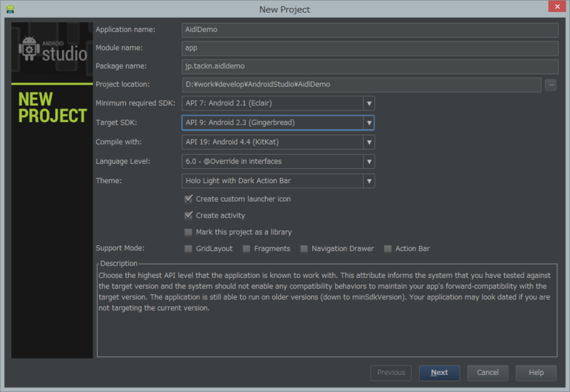Enable GridLayout support mode
Viewport: 570px width, 392px height.
pos(188,249)
